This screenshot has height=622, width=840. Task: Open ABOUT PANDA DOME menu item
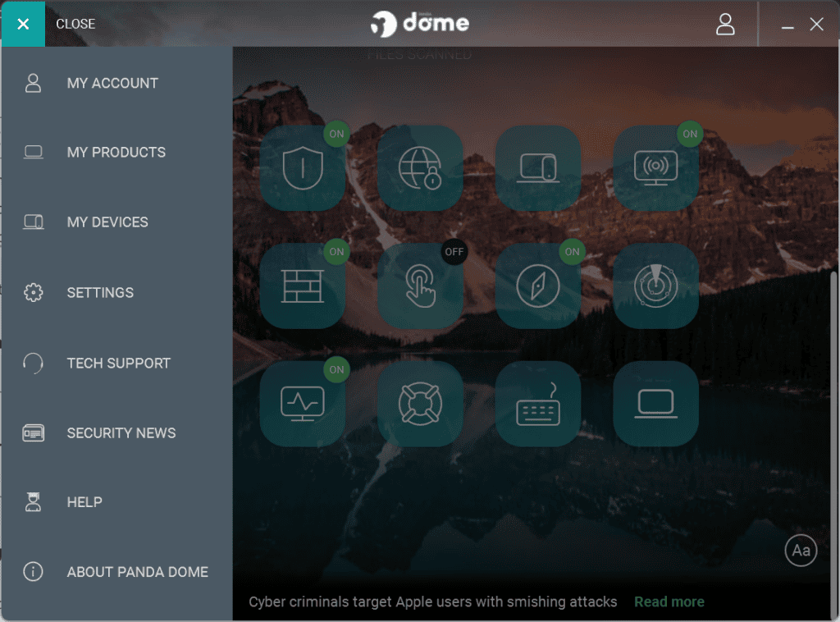tap(116, 572)
